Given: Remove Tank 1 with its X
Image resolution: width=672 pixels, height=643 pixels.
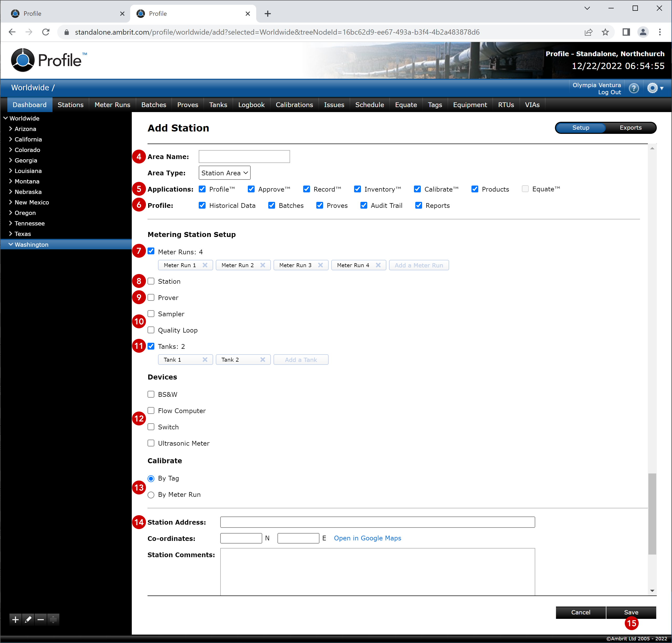Looking at the screenshot, I should (x=205, y=360).
